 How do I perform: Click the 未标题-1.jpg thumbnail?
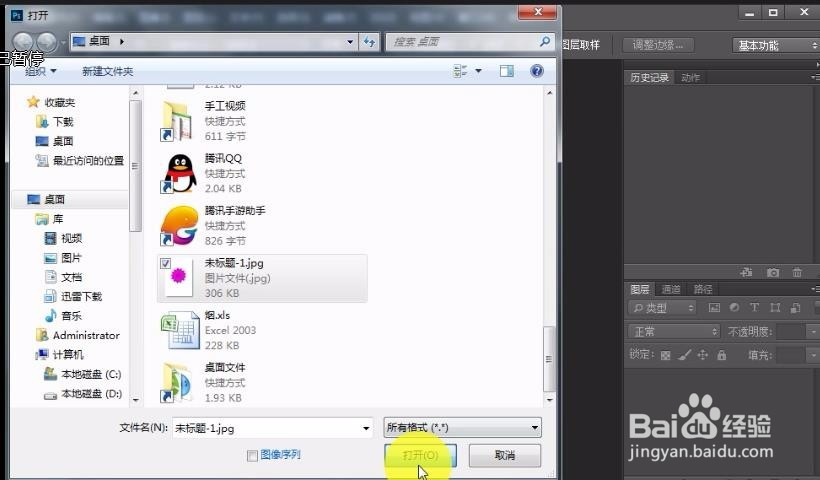[178, 276]
